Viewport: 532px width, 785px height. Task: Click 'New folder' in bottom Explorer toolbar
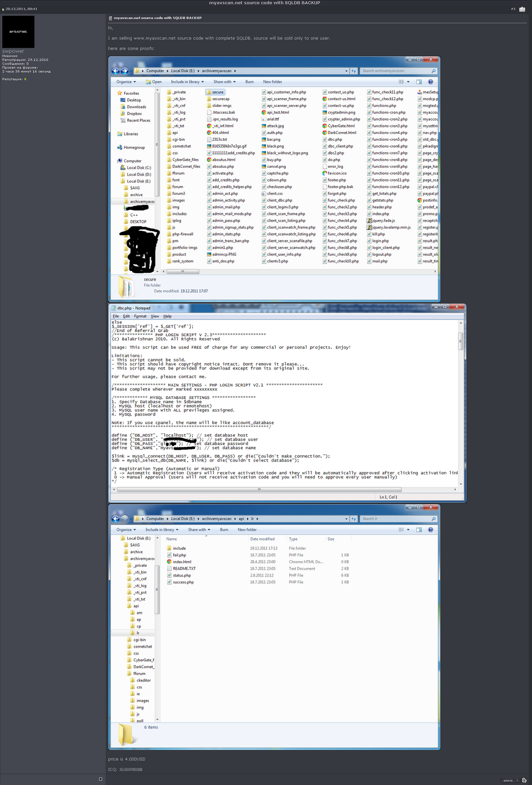pyautogui.click(x=247, y=530)
